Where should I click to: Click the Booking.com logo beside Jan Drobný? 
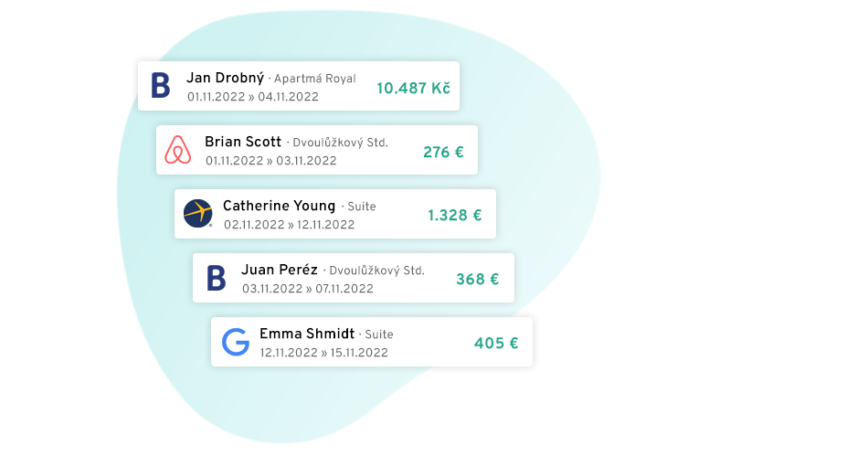point(161,86)
